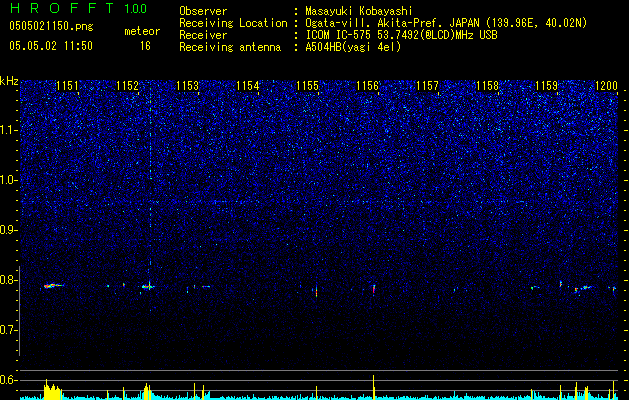Click the wide yellow power peak near 1151

coord(53,390)
